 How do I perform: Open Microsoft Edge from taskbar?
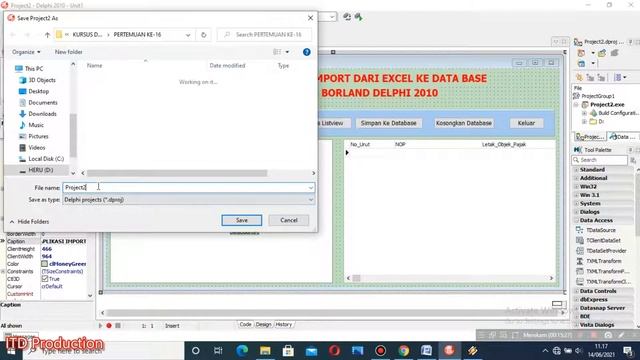pos(242,351)
